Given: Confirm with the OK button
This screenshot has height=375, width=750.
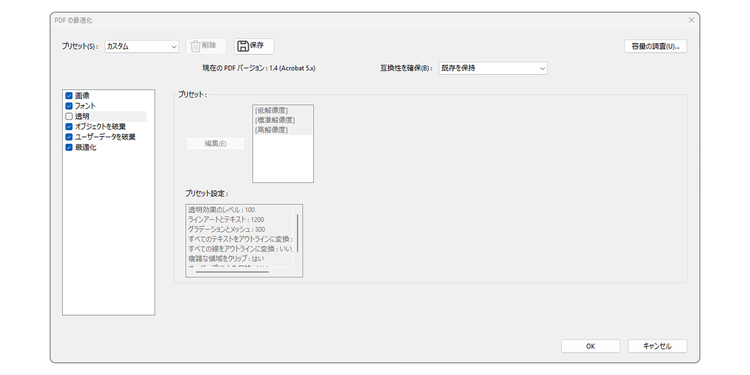Looking at the screenshot, I should pos(590,346).
